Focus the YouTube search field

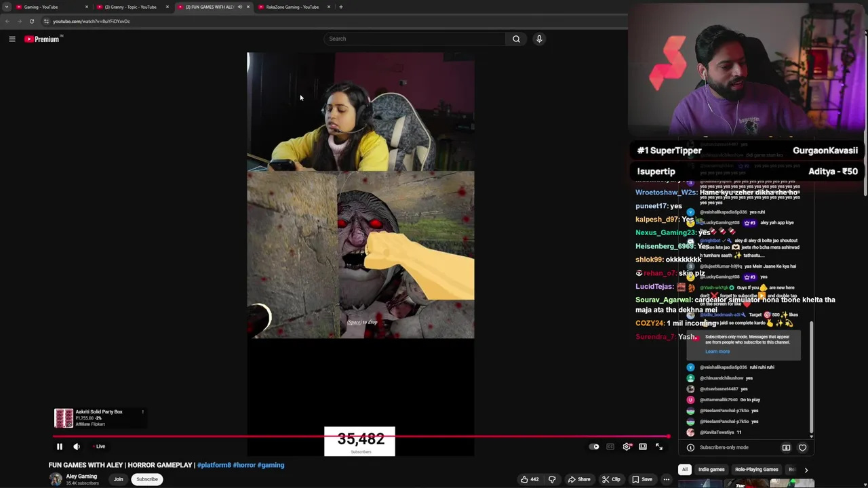coord(414,39)
